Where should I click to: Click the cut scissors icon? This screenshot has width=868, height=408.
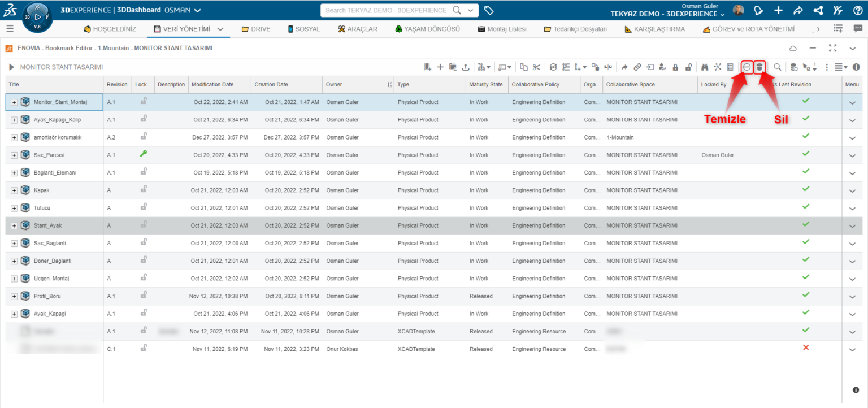point(536,67)
